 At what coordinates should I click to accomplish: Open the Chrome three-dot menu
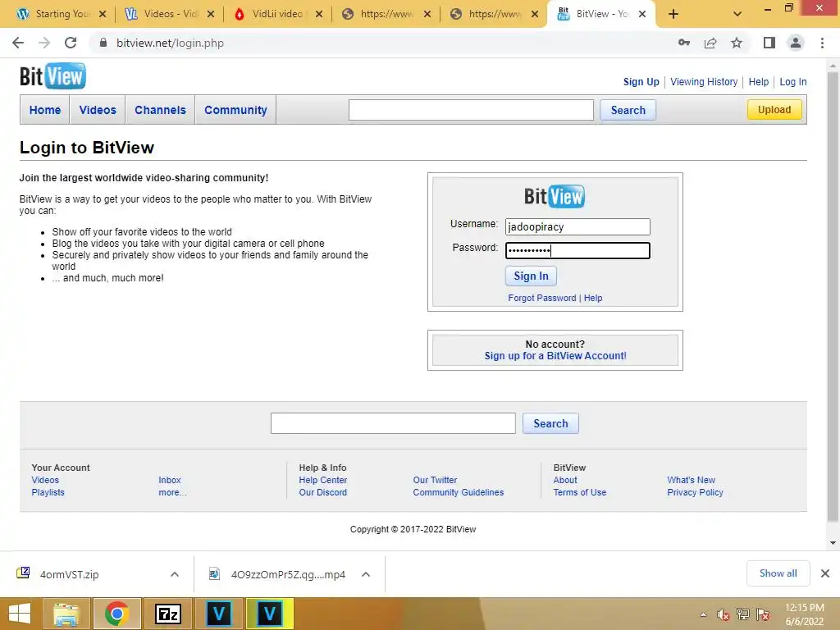822,43
